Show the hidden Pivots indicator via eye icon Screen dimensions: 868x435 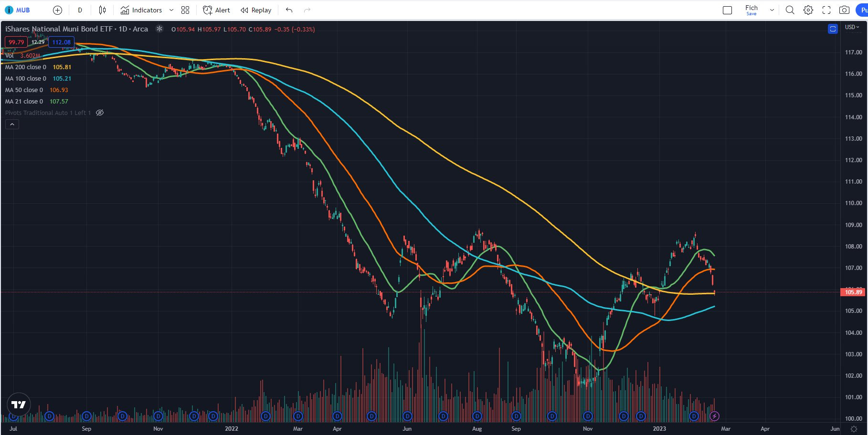tap(100, 113)
